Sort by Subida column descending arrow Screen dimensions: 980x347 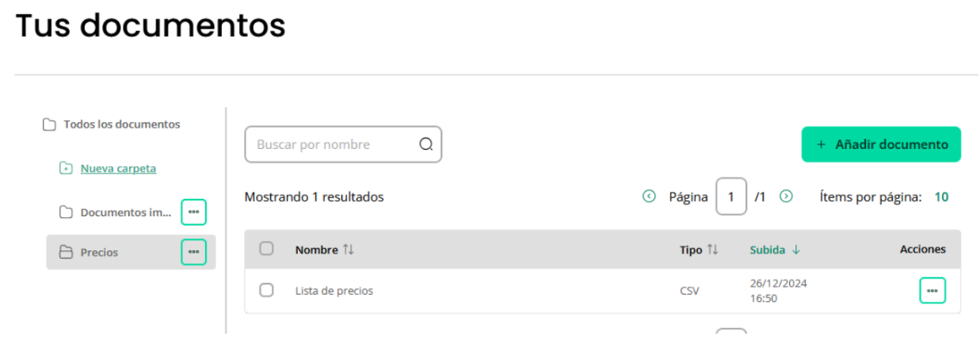796,250
